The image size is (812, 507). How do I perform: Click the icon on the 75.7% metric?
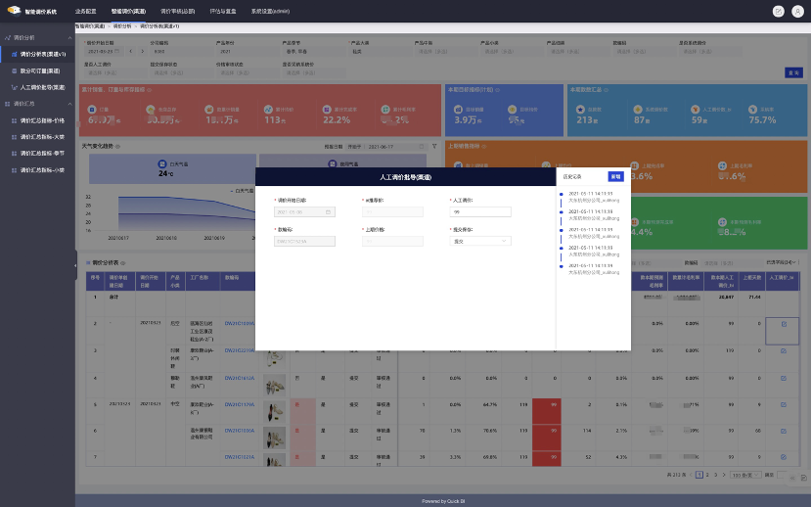(x=753, y=110)
